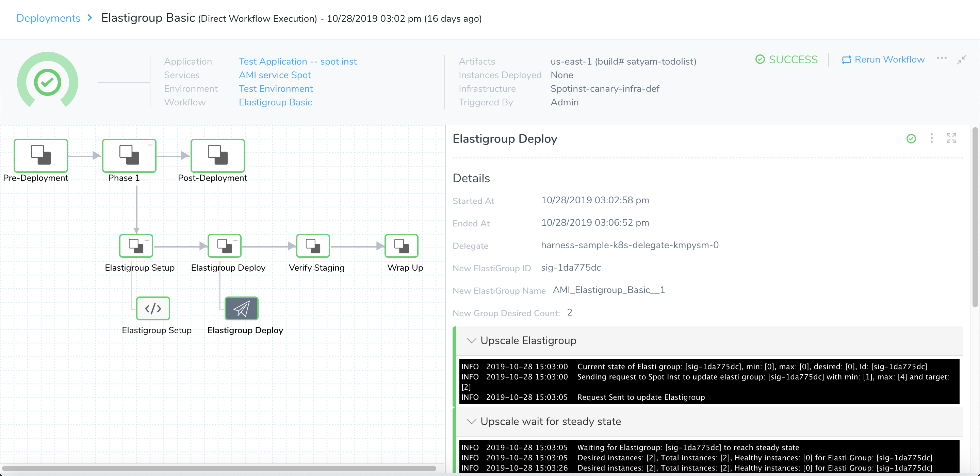Click the horizontal scrollbar under workflow canvas
The width and height of the screenshot is (980, 476).
(219, 468)
